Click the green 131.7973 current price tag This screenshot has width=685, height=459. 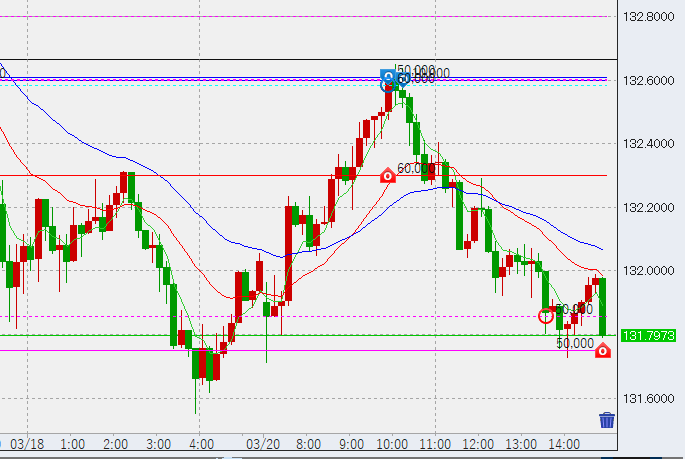click(x=649, y=335)
